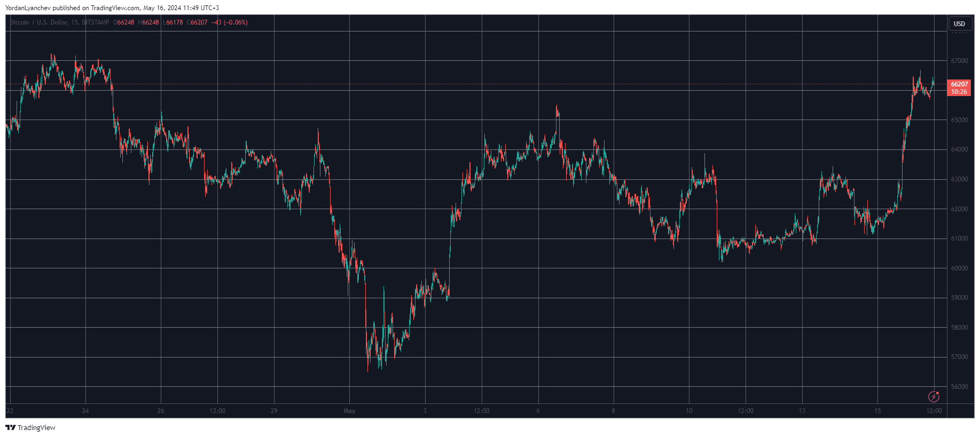Click the 24 date label on time axis

(x=85, y=411)
